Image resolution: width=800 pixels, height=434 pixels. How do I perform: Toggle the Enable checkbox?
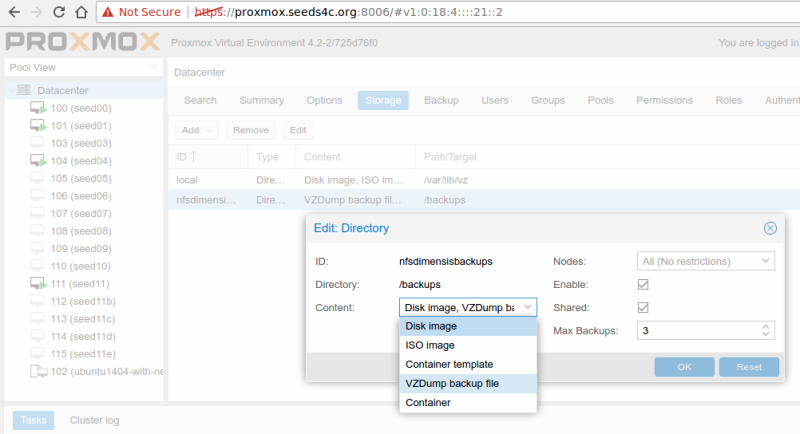pos(644,285)
